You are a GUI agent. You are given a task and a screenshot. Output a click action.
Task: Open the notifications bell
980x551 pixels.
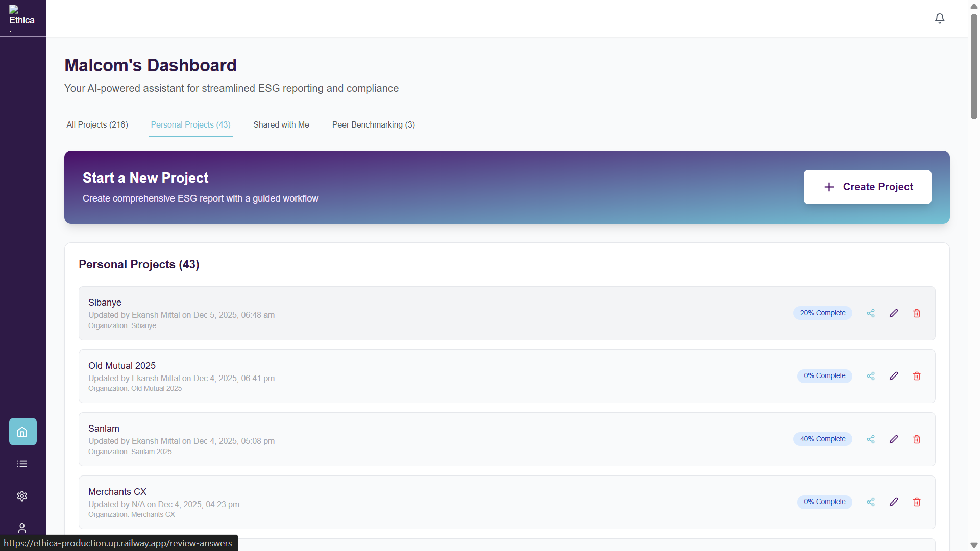point(940,18)
